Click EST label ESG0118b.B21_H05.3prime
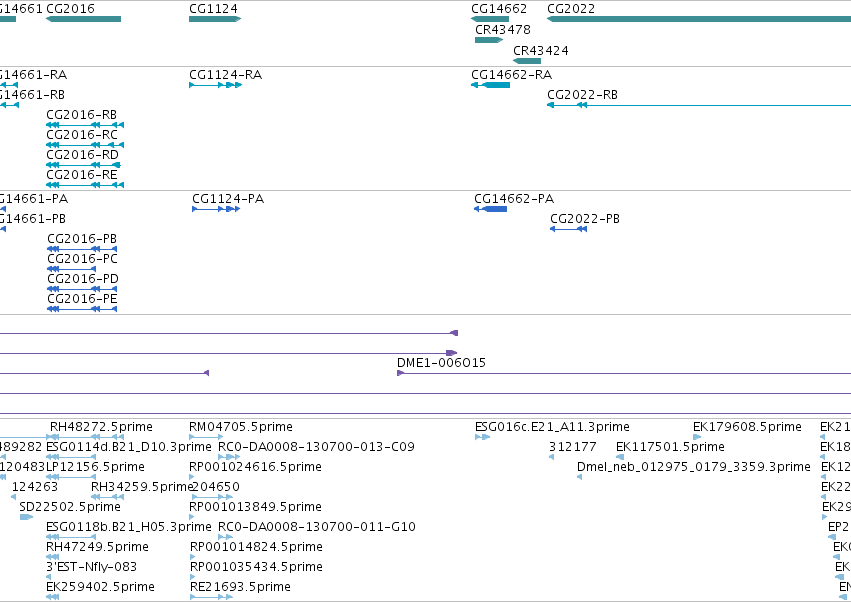Screen dimensions: 851x602 coord(129,527)
